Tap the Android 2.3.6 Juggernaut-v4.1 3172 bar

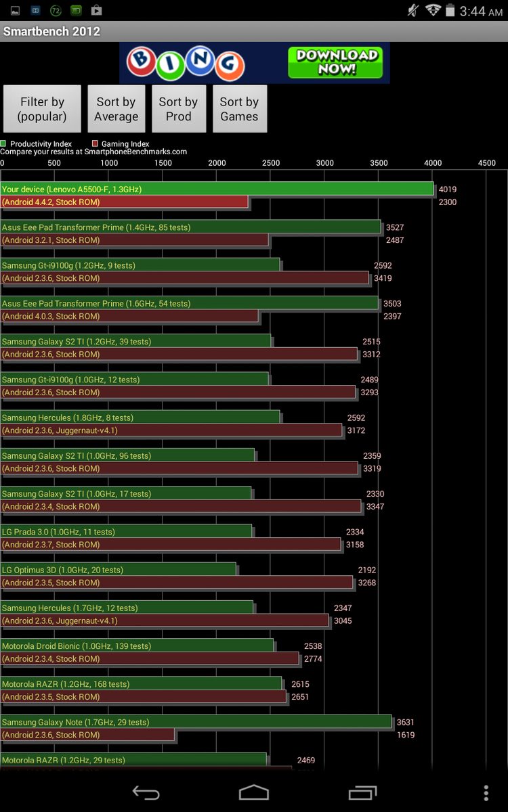171,430
